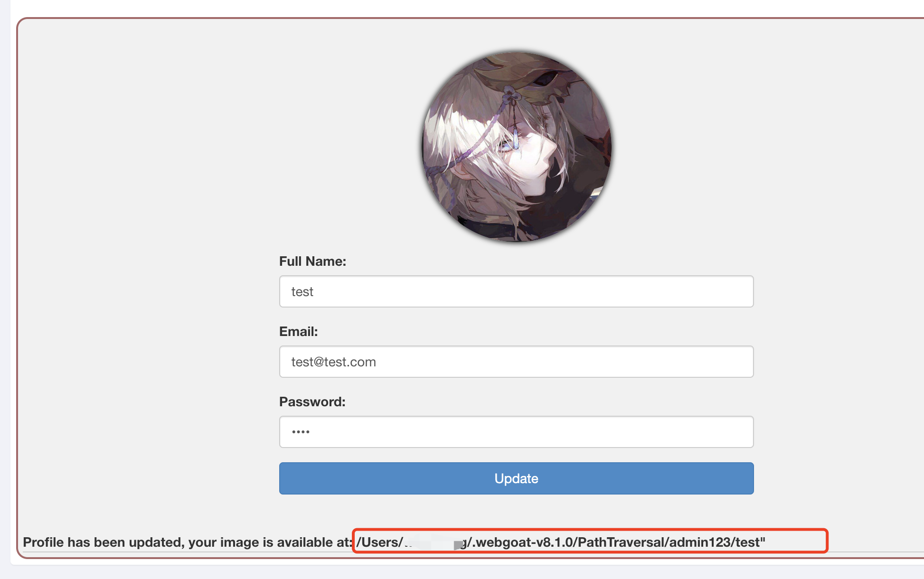The width and height of the screenshot is (924, 579).
Task: Click the blue Update button
Action: pos(517,478)
